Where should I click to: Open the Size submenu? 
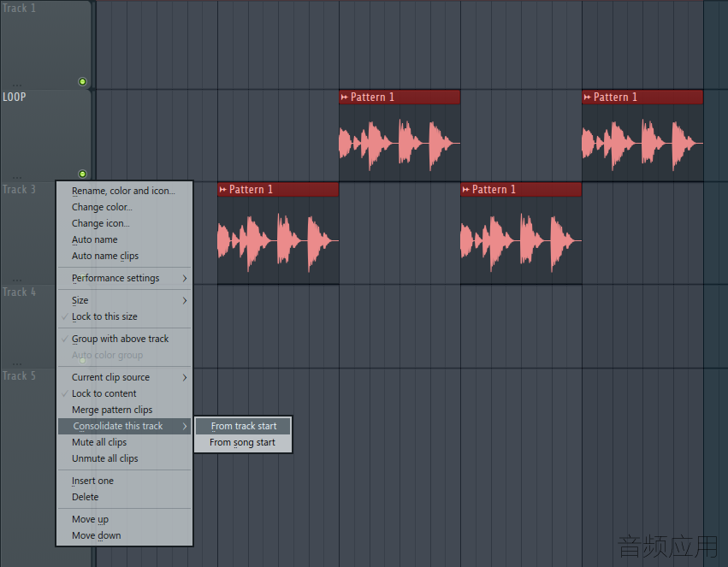tap(123, 300)
